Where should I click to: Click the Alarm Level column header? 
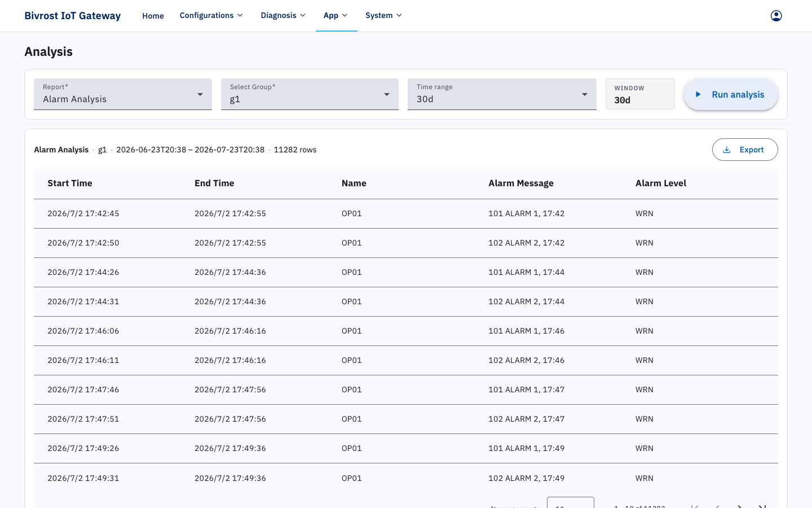(661, 183)
